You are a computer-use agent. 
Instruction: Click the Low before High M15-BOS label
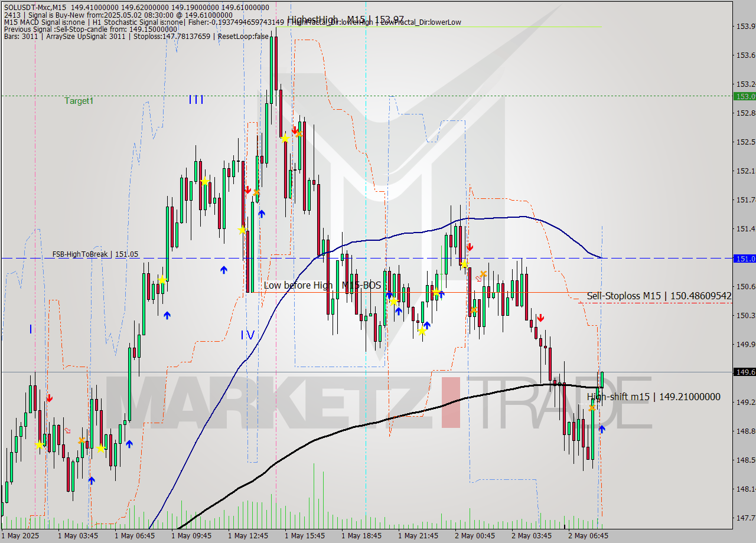click(322, 286)
